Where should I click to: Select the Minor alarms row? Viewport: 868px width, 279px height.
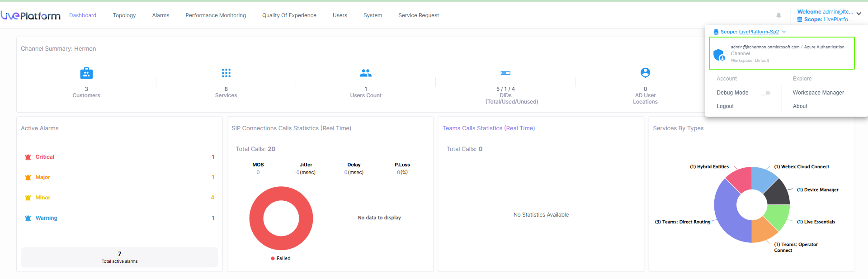119,198
